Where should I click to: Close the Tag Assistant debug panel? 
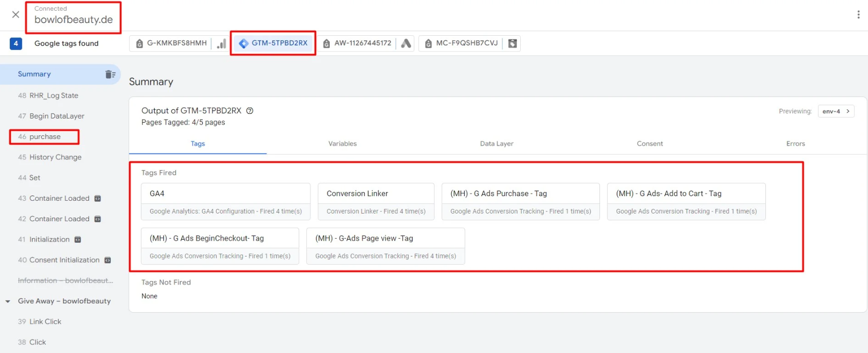click(x=16, y=15)
